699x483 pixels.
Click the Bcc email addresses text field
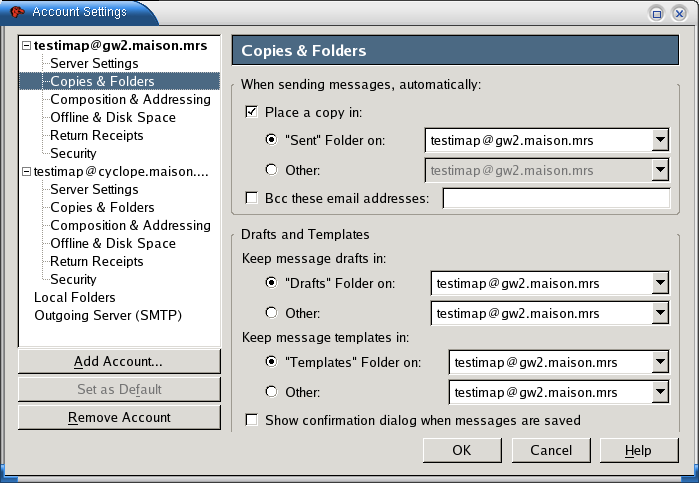coord(555,198)
